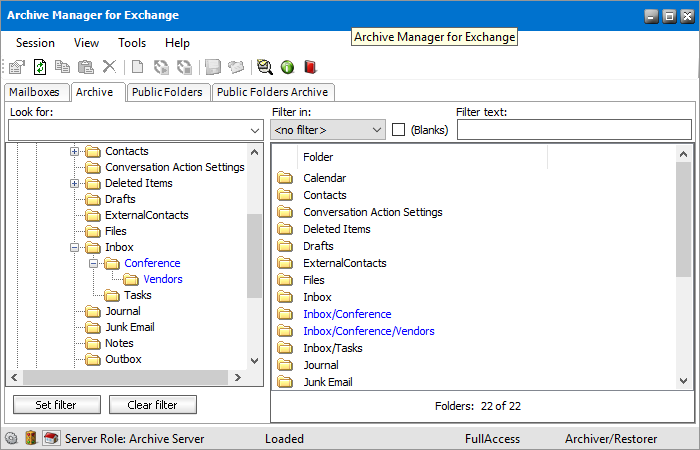Image resolution: width=700 pixels, height=450 pixels.
Task: Collapse the Inbox tree node
Action: [x=75, y=247]
